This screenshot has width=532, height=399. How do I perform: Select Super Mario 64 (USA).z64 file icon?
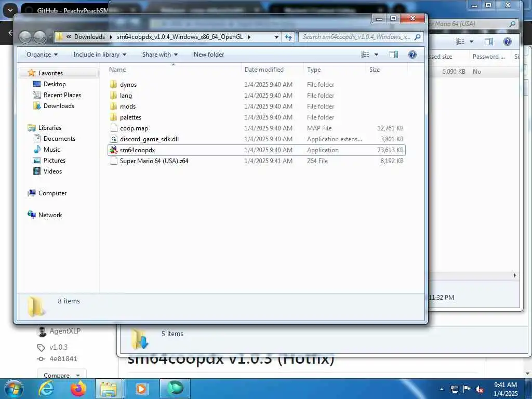pyautogui.click(x=114, y=161)
